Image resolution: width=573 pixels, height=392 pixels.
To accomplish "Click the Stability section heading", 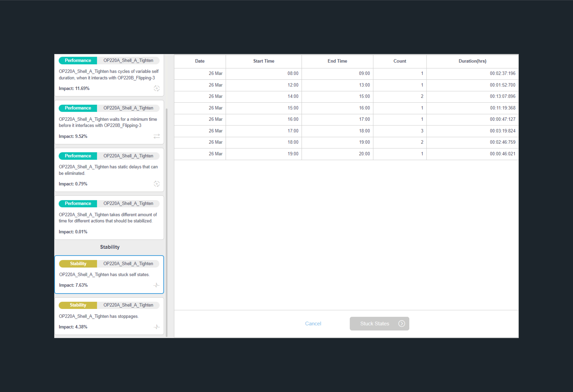I will [x=110, y=247].
